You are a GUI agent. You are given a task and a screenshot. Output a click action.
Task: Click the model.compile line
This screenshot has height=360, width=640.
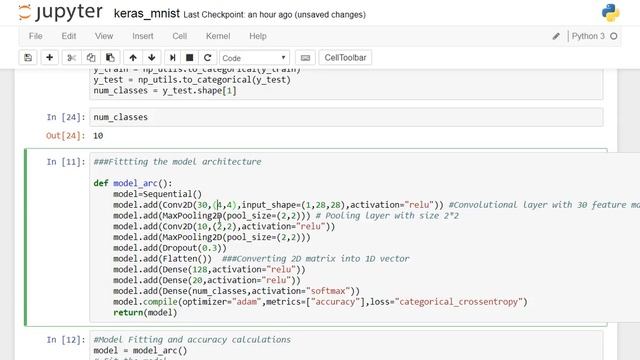click(x=320, y=302)
